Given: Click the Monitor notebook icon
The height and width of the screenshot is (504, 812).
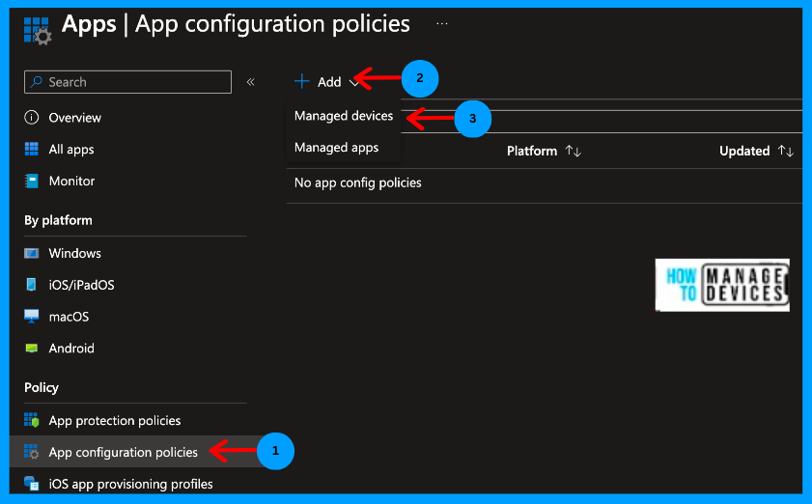Looking at the screenshot, I should pyautogui.click(x=32, y=181).
